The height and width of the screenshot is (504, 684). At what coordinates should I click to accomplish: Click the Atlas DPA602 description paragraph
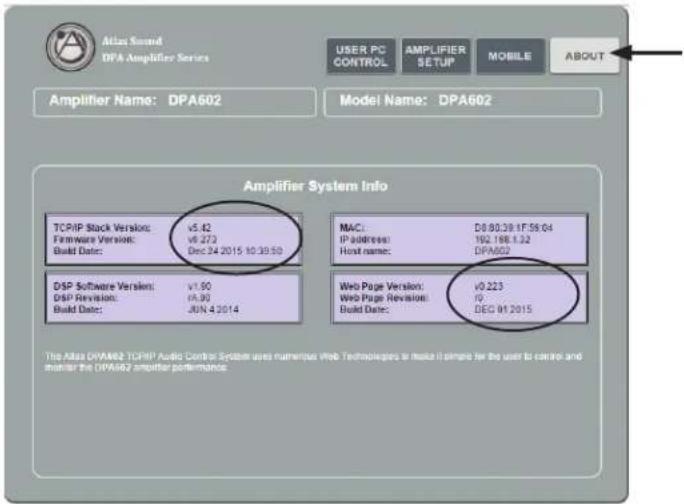coord(313,362)
